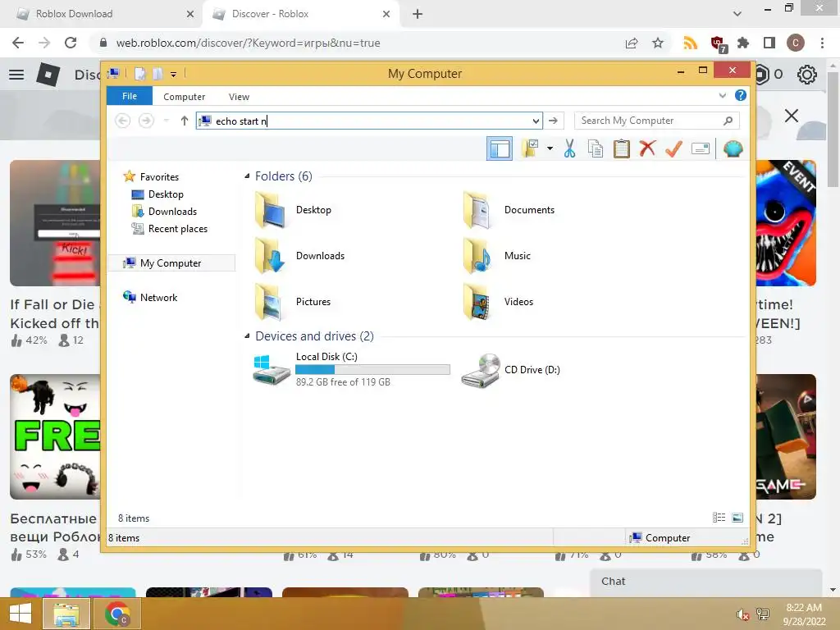This screenshot has width=840, height=630.
Task: Toggle the navigation pane layout button
Action: pyautogui.click(x=500, y=148)
